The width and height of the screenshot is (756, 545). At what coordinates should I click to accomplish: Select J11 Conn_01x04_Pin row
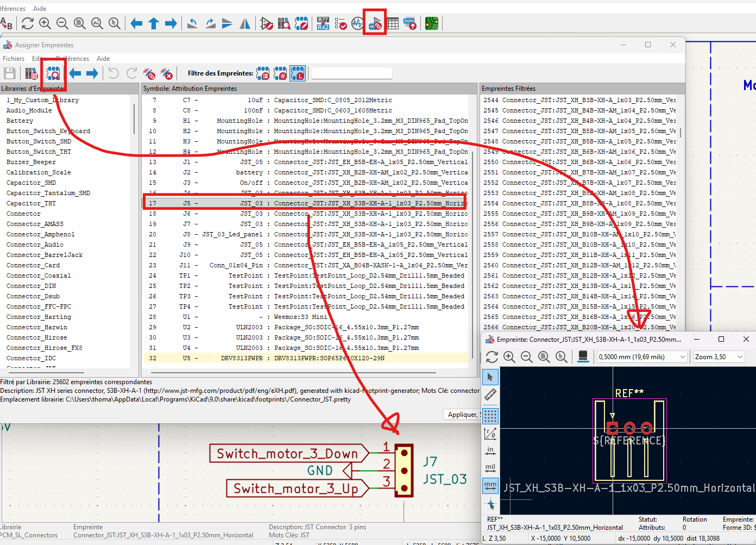coord(305,265)
